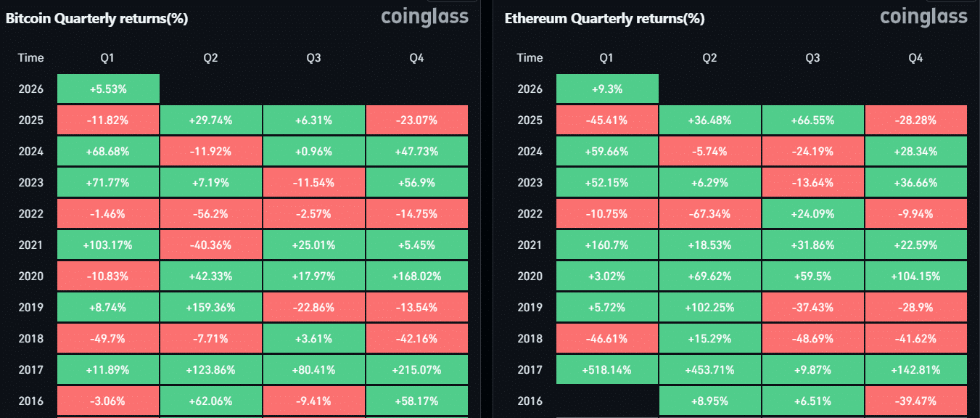The height and width of the screenshot is (418, 980).
Task: Select Ethereum 2026 Q1 cell showing +9.3%
Action: coord(607,89)
